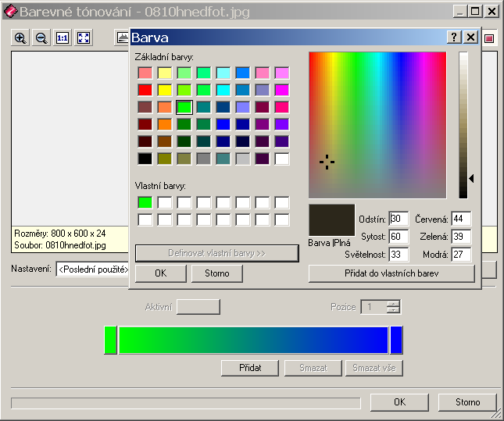The height and width of the screenshot is (421, 504).
Task: Click the zoom out magnifier icon
Action: click(x=41, y=37)
